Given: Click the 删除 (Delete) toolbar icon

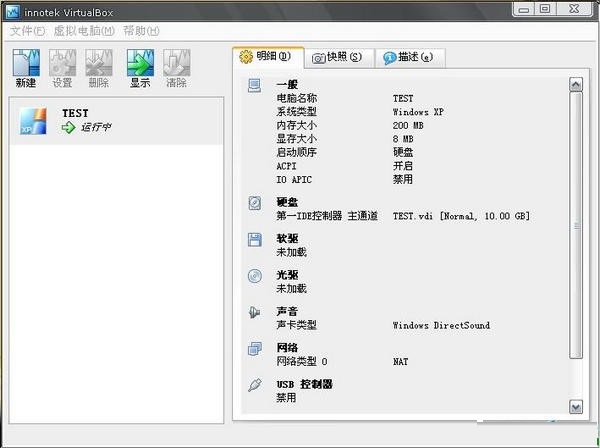Looking at the screenshot, I should [x=99, y=63].
